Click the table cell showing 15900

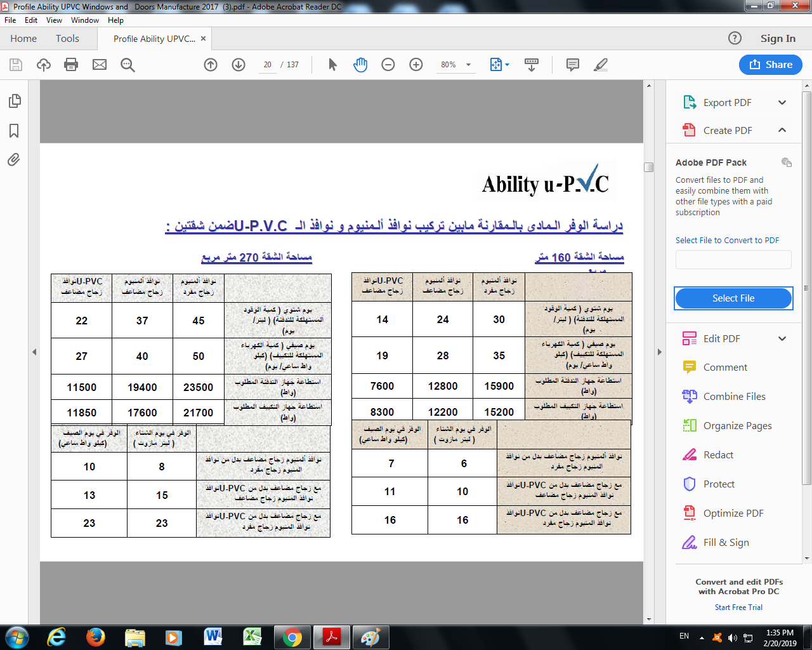coord(499,386)
